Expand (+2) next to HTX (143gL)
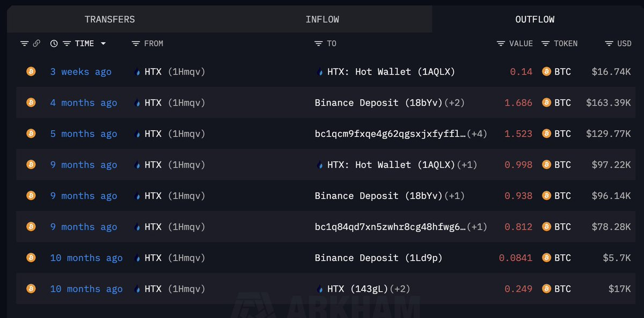Viewport: 644px width, 318px height. click(x=399, y=289)
